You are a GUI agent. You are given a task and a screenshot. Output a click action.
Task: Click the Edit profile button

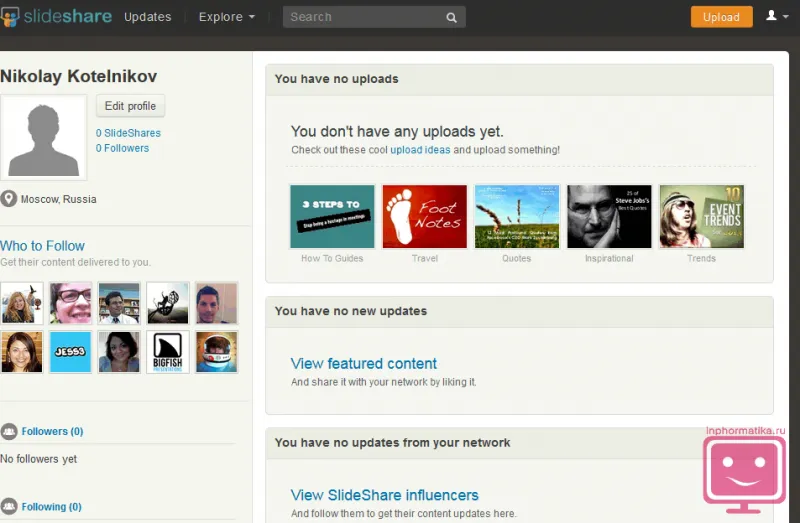[x=130, y=106]
